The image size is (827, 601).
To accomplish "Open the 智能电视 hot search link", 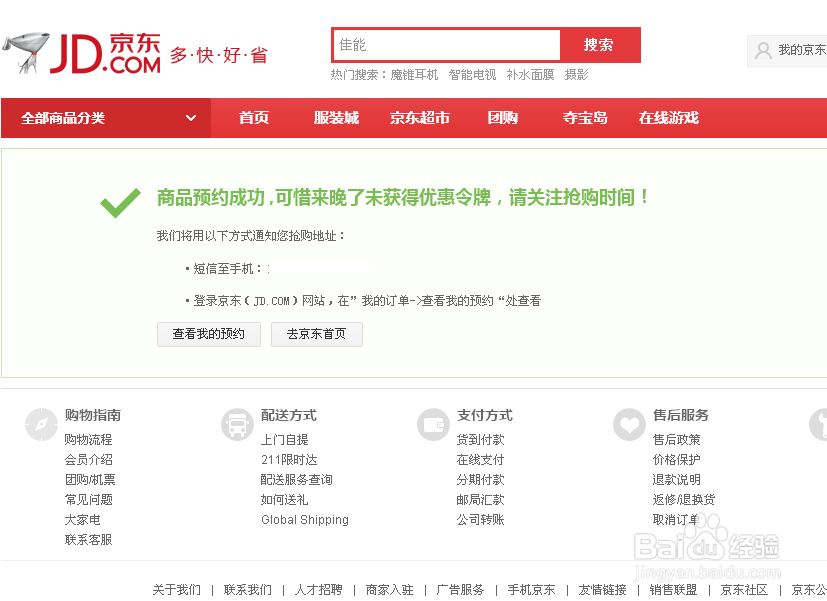I will click(471, 73).
